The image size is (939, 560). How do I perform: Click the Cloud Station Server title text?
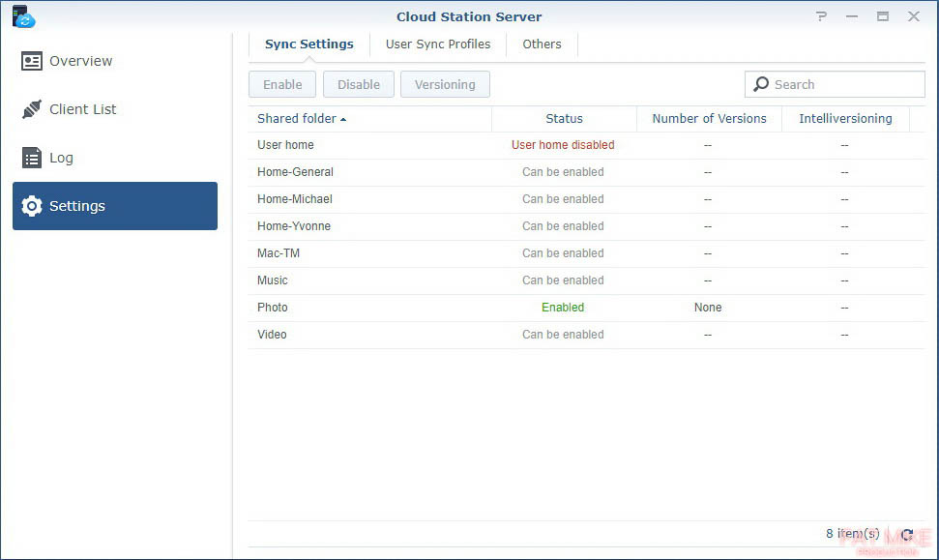(469, 16)
